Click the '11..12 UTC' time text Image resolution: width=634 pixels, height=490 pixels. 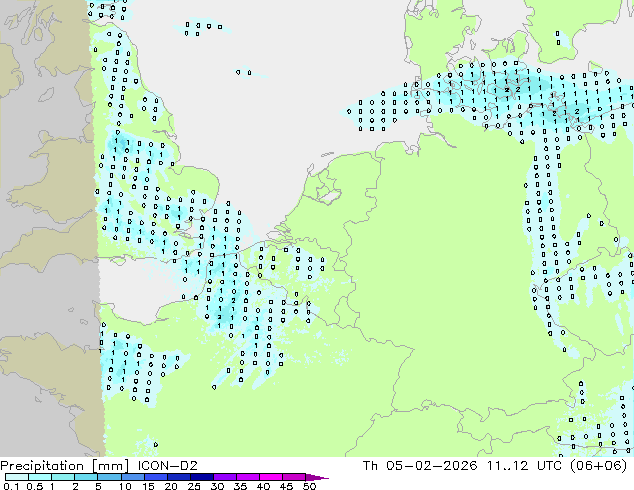point(526,465)
